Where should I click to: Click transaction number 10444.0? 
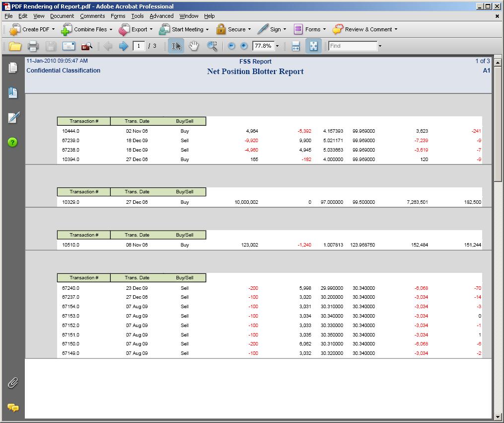coord(71,131)
